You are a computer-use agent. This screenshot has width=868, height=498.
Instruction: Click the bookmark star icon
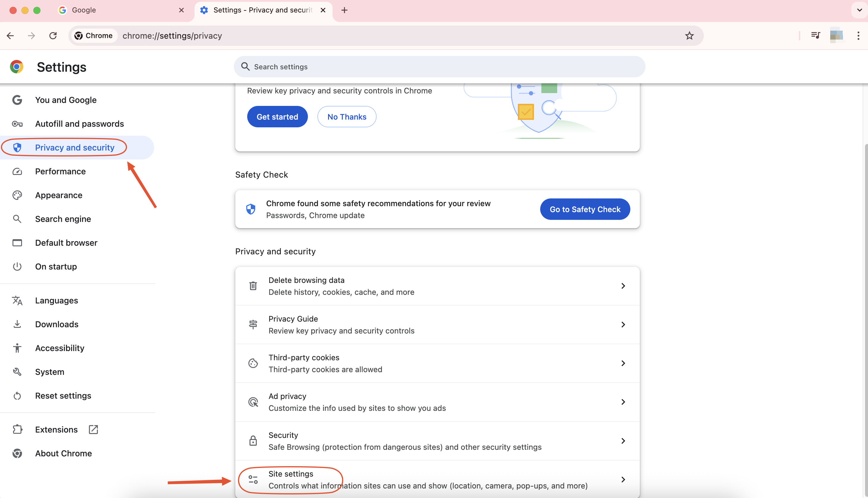689,36
